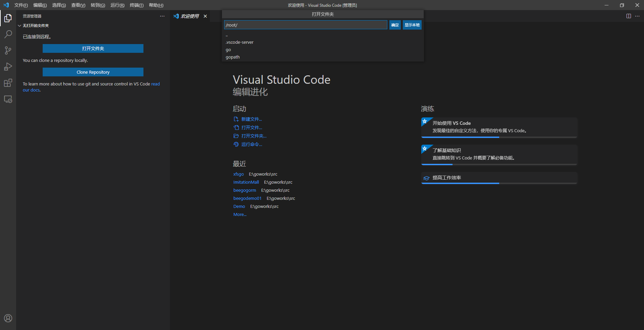Select the 欢迎使用 editor tab
This screenshot has width=644, height=330.
(x=190, y=16)
